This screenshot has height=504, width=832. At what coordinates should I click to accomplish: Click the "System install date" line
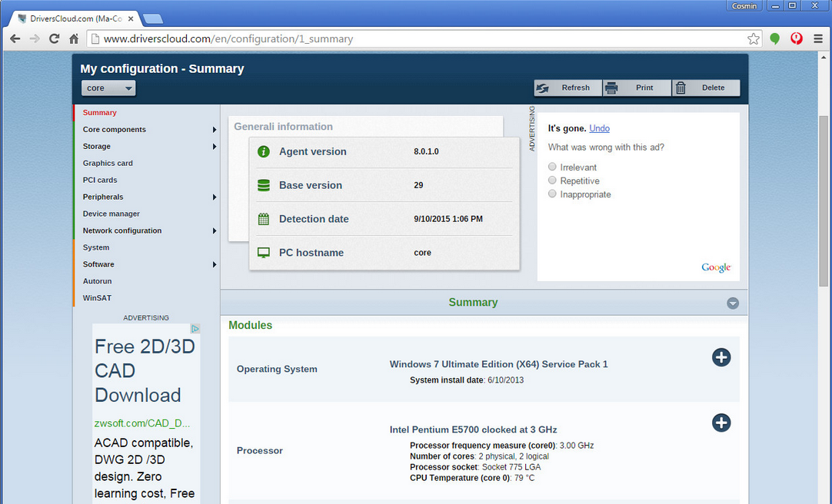[467, 380]
